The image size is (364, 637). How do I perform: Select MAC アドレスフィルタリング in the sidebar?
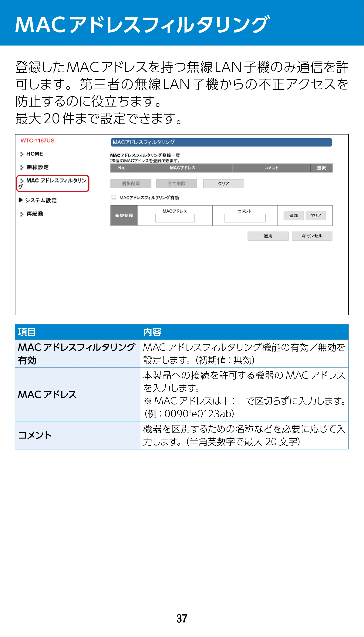point(53,184)
